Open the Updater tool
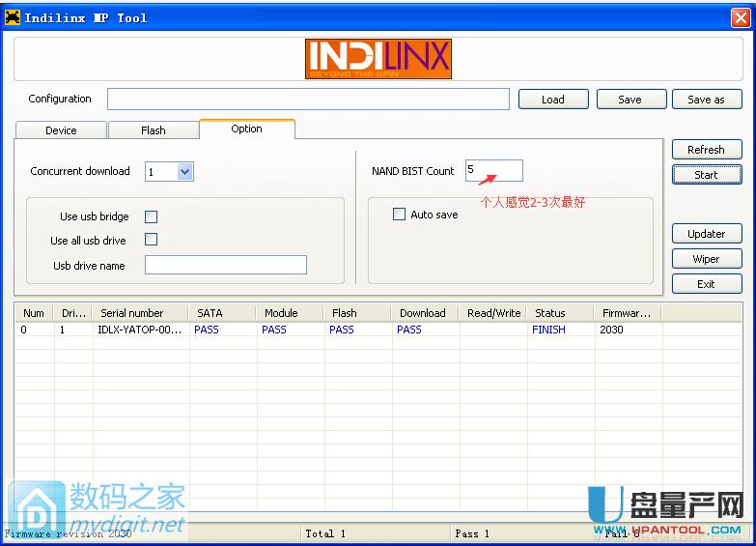This screenshot has height=546, width=756. (706, 234)
